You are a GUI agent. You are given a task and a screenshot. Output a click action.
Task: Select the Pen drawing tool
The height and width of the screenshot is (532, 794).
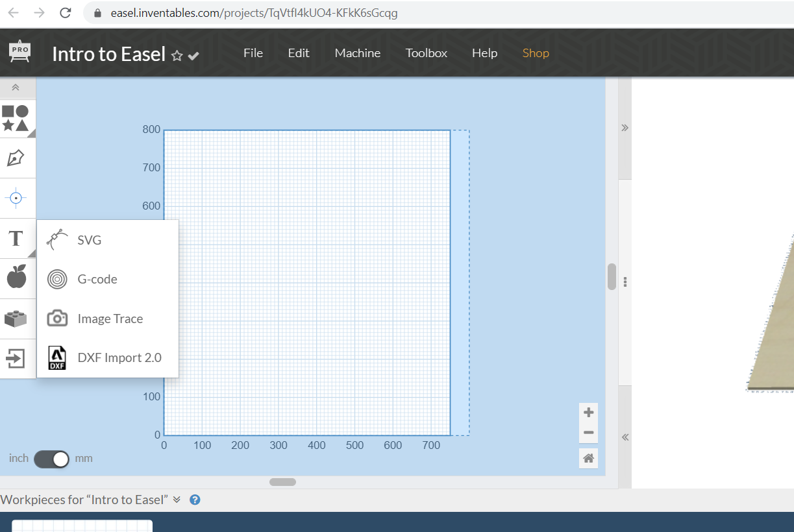(x=16, y=158)
